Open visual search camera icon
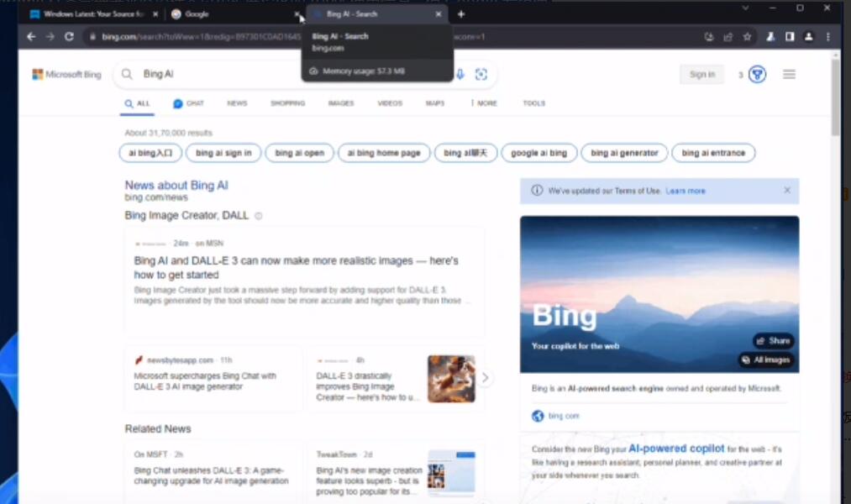 point(481,74)
